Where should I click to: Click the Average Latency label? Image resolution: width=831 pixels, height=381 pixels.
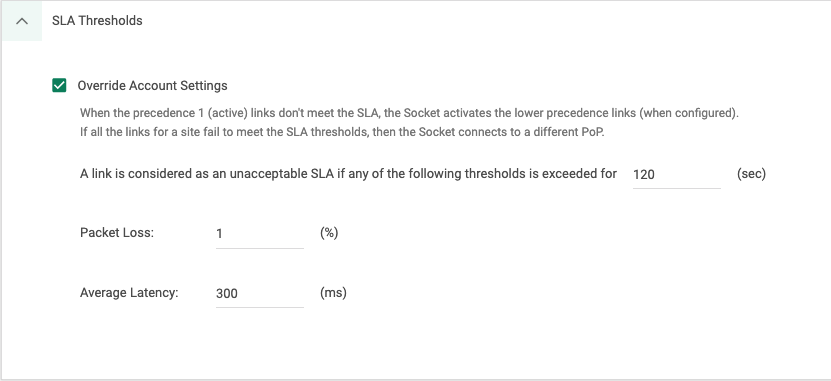click(x=129, y=293)
